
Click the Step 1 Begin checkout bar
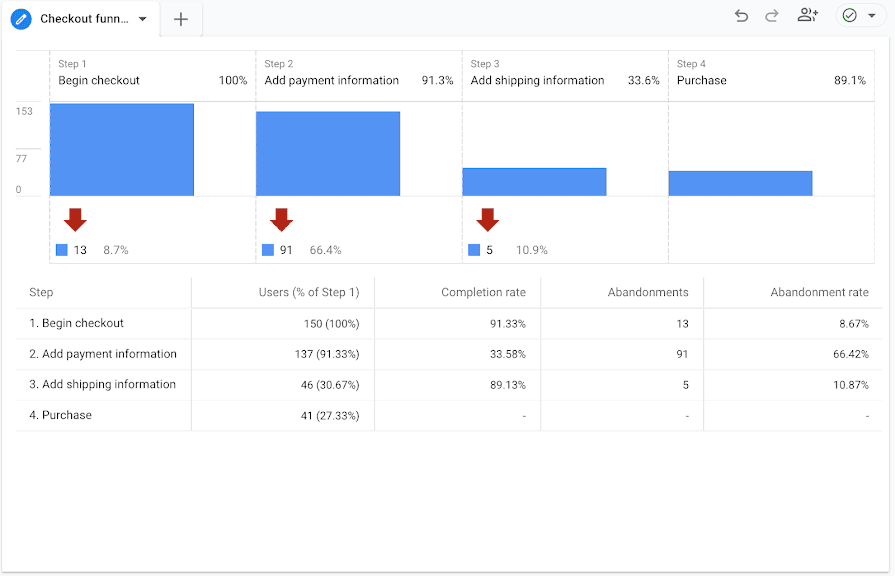click(x=121, y=149)
